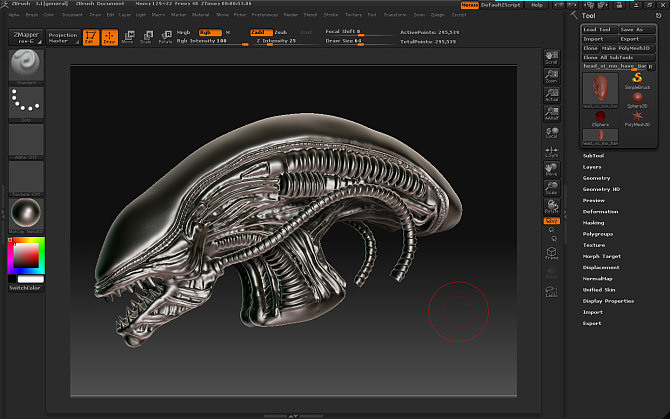Click the large current tool thumbnail

pos(600,90)
